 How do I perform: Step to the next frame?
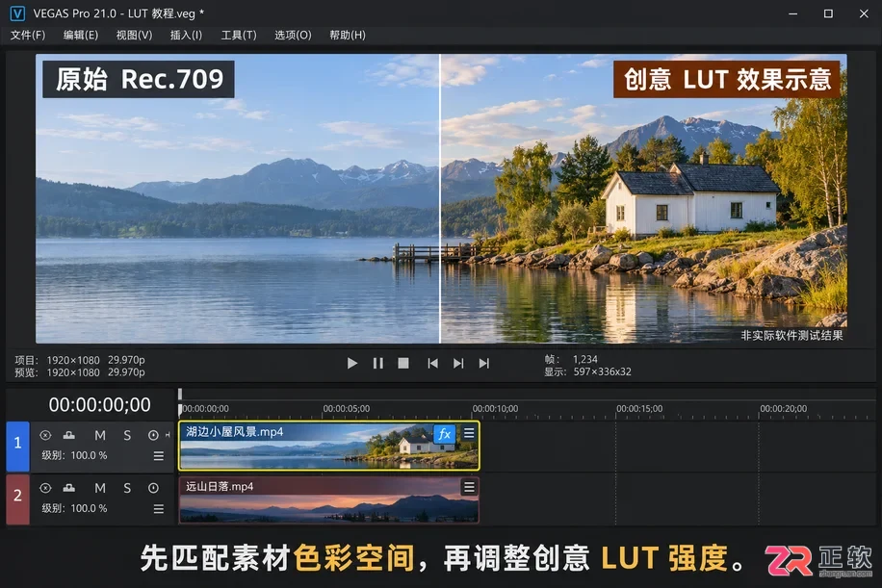click(458, 363)
